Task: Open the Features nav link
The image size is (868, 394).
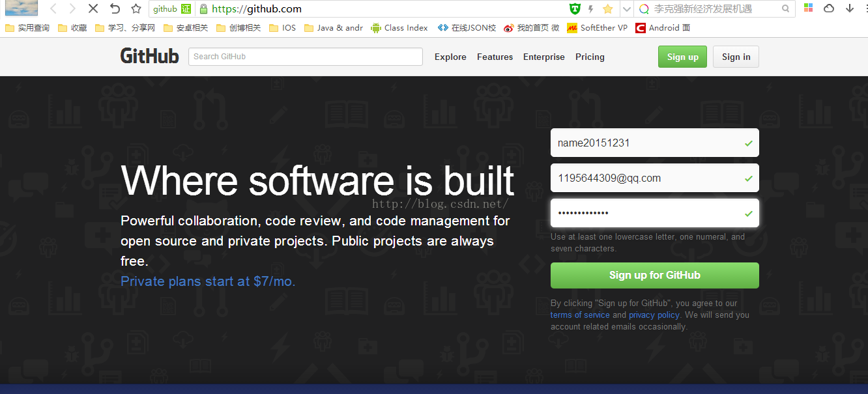Action: coord(495,57)
